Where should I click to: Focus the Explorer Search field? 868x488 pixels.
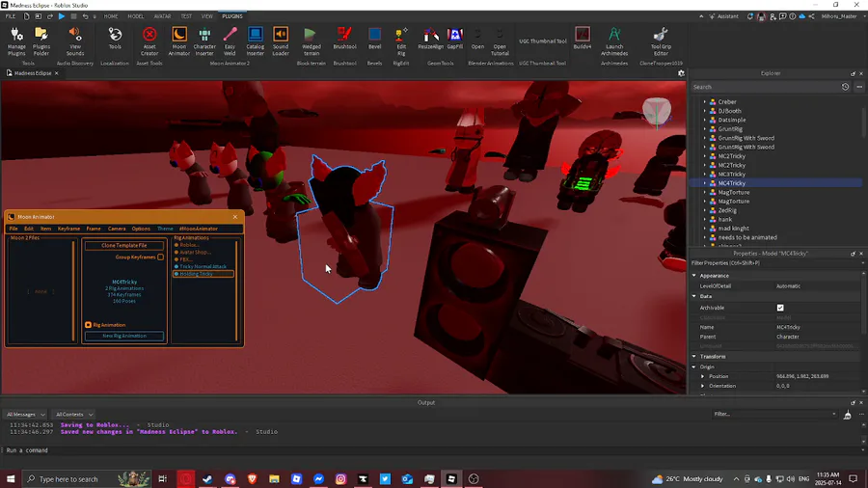pyautogui.click(x=765, y=87)
